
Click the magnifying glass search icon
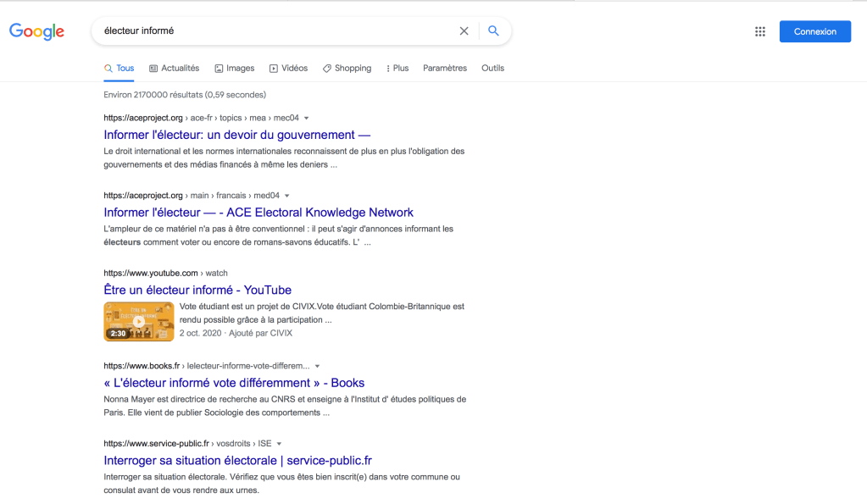tap(493, 31)
